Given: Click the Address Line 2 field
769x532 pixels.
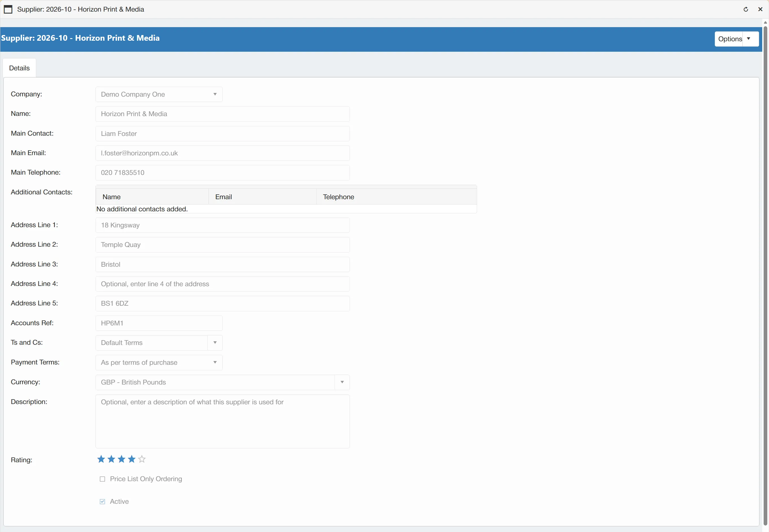Looking at the screenshot, I should click(223, 245).
